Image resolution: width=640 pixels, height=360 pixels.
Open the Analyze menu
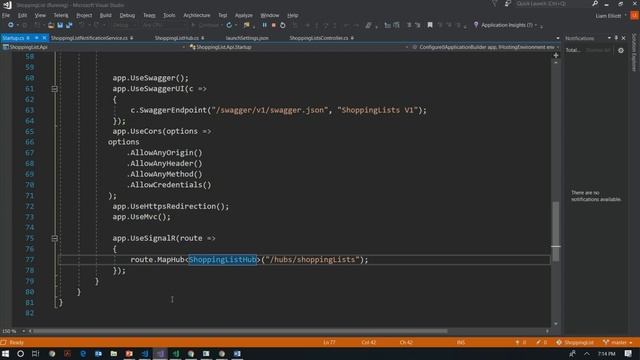244,16
